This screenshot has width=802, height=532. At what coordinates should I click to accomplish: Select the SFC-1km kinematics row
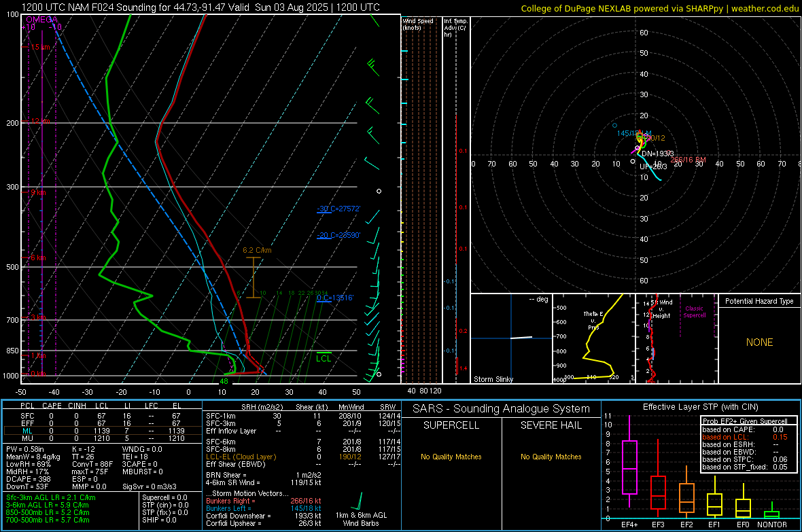click(x=303, y=416)
